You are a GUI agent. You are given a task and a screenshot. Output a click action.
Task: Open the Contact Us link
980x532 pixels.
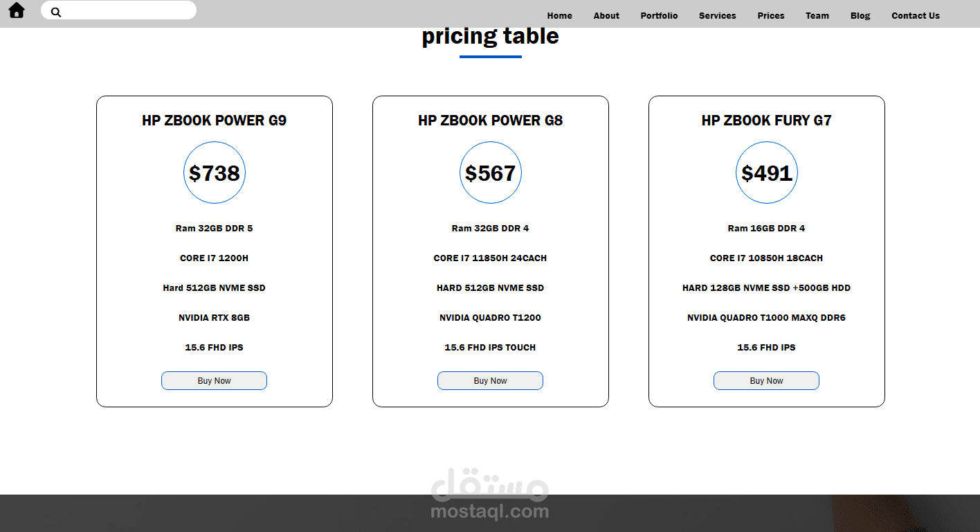(916, 16)
